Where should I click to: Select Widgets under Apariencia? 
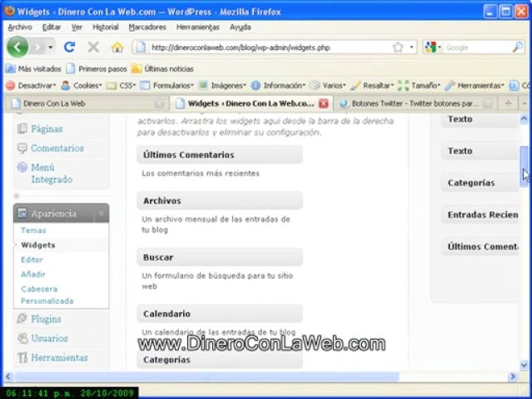tap(38, 245)
